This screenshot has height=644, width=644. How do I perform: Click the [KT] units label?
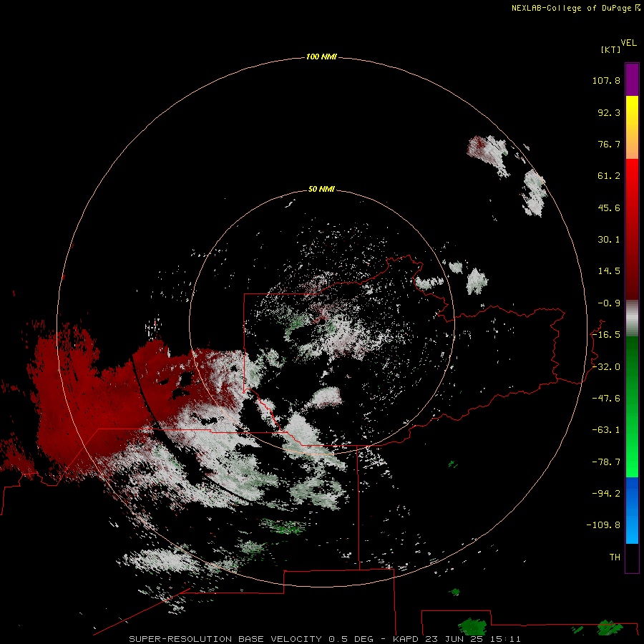coord(611,49)
